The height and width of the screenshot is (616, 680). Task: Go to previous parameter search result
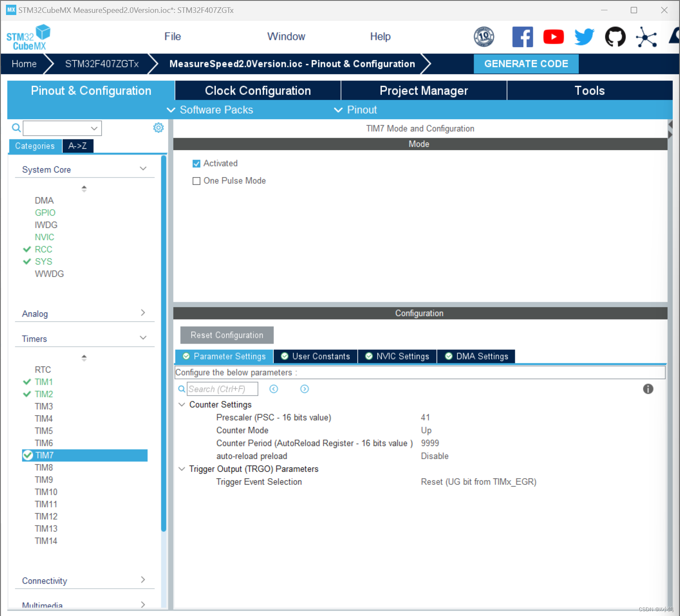[x=274, y=389]
